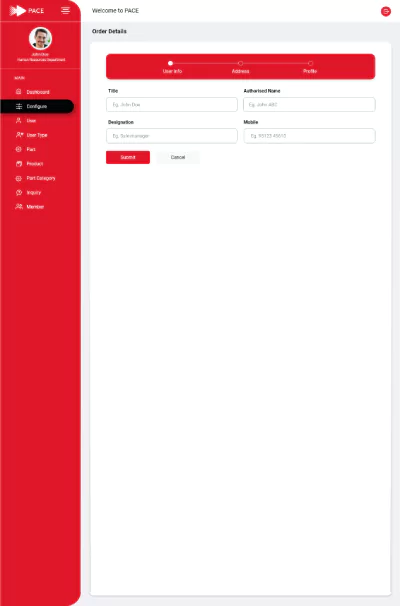Viewport: 400px width, 606px height.
Task: Focus the Mobile input field
Action: point(309,136)
